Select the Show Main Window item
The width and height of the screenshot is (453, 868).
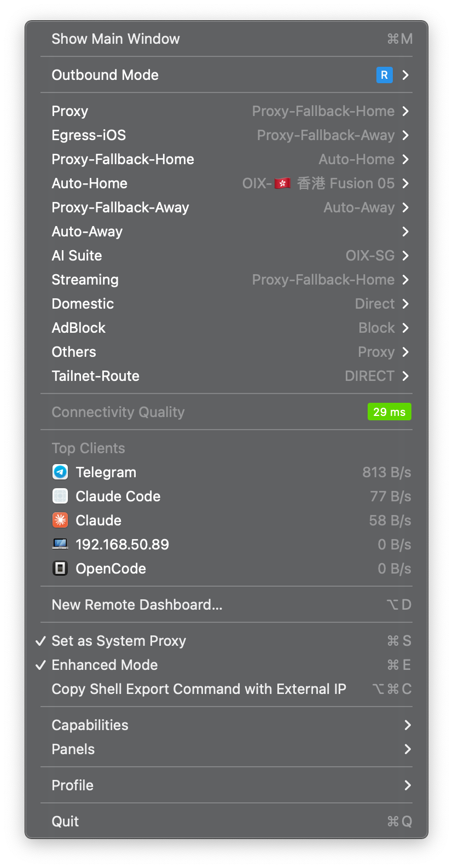click(x=226, y=39)
